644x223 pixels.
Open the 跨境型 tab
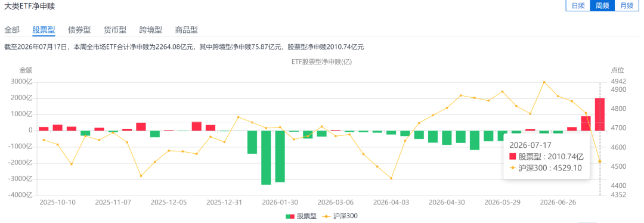(151, 30)
